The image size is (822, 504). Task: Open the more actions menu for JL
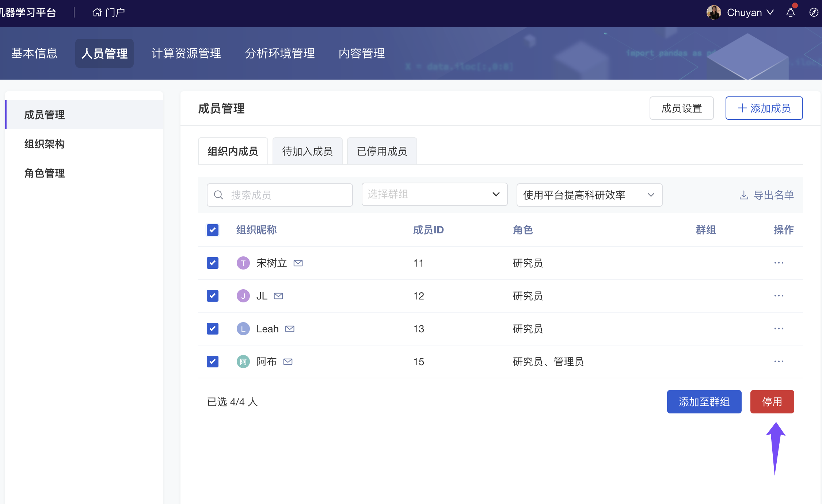click(x=779, y=296)
